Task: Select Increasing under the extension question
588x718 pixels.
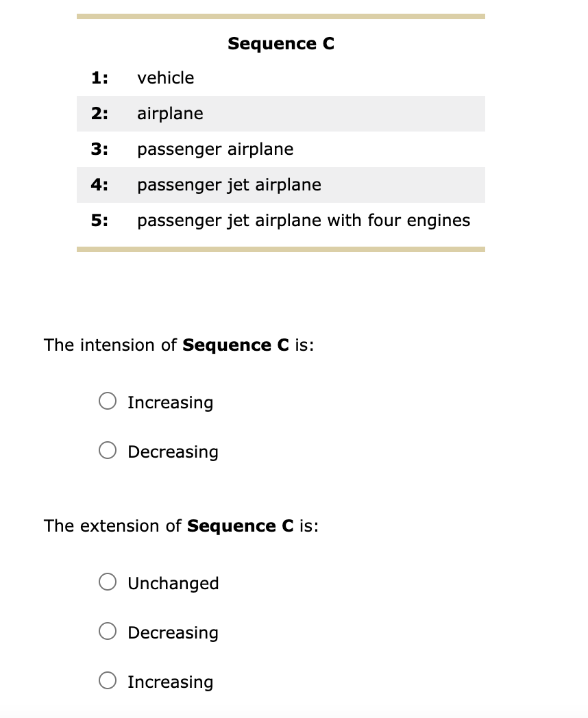Action: pos(107,680)
